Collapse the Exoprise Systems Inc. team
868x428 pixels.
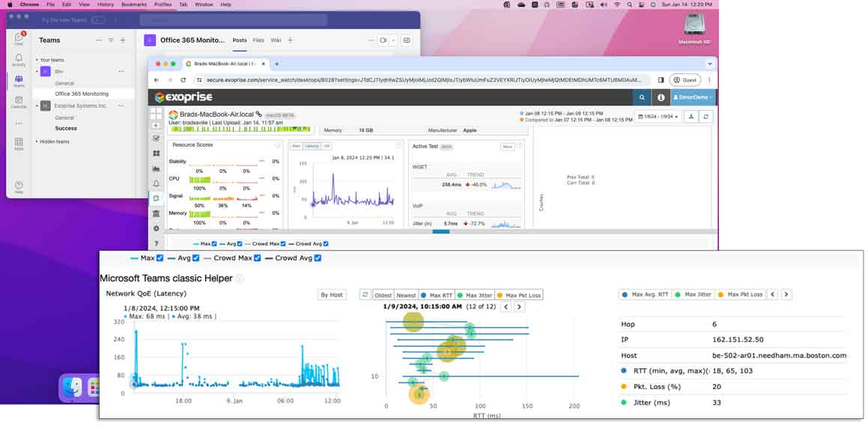(x=37, y=106)
